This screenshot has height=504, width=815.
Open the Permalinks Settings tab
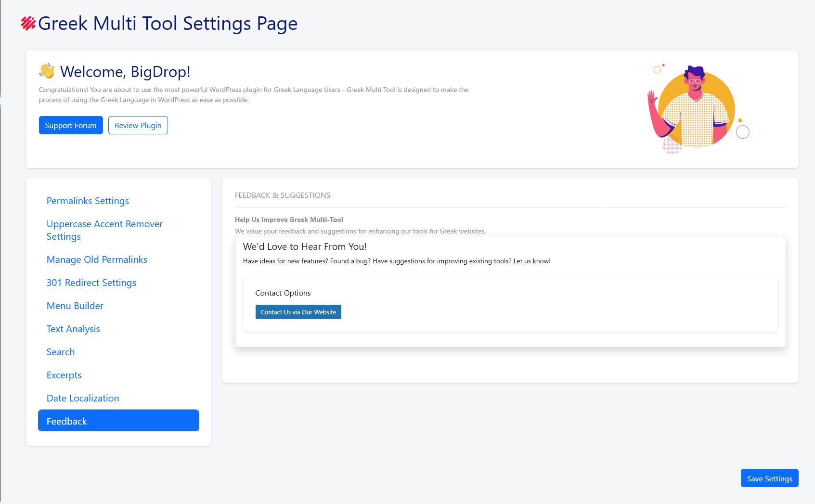click(88, 201)
